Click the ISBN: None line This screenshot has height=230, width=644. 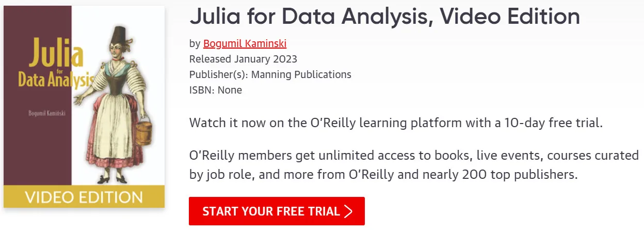point(216,90)
